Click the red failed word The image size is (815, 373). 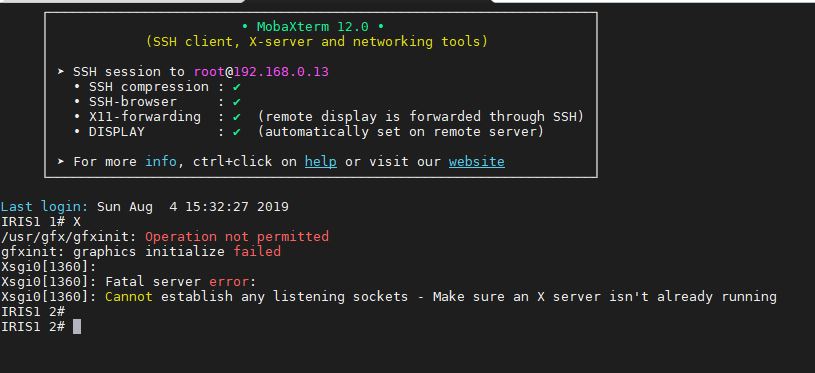click(257, 252)
